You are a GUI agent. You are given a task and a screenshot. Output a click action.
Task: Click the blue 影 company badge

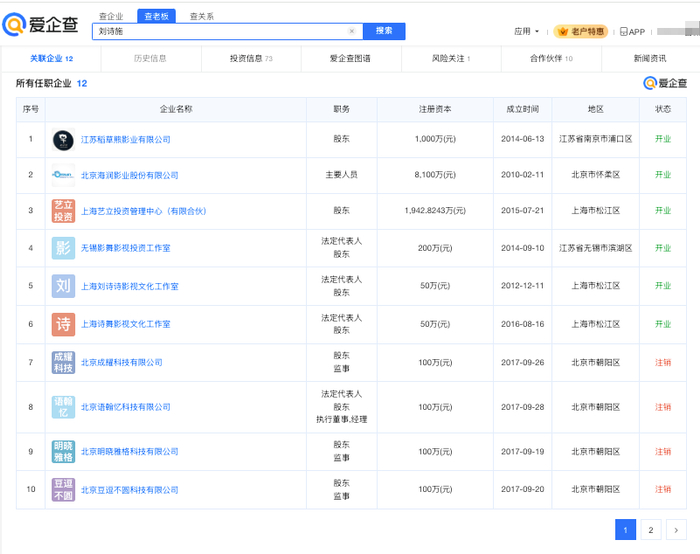click(x=63, y=248)
